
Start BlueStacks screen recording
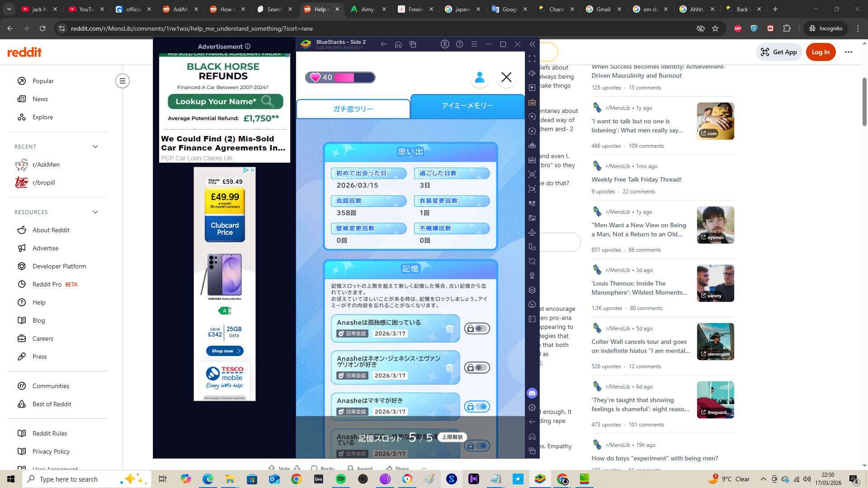[x=532, y=189]
